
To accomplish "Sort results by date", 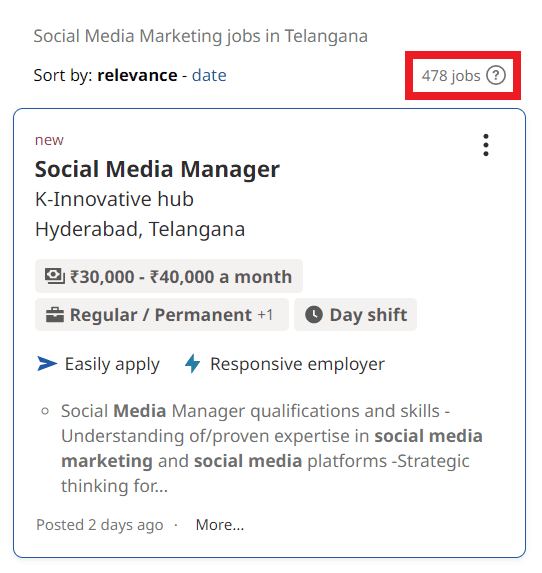I will coord(209,75).
